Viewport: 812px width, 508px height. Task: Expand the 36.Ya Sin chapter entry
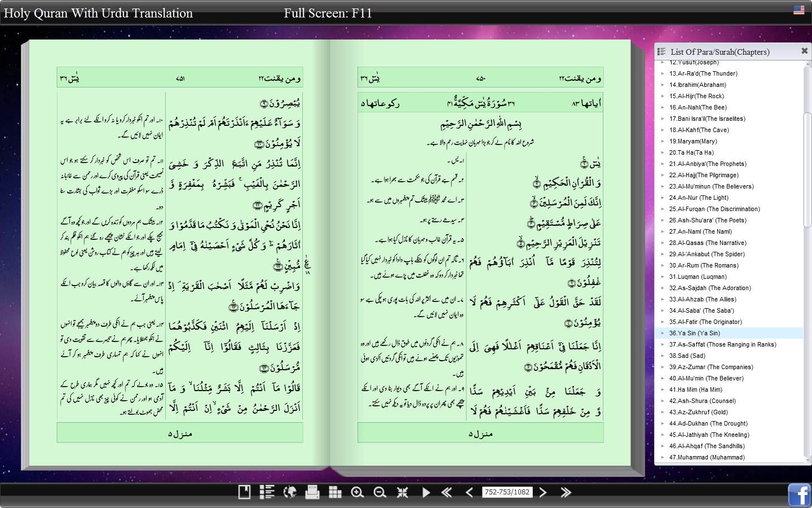(x=663, y=333)
